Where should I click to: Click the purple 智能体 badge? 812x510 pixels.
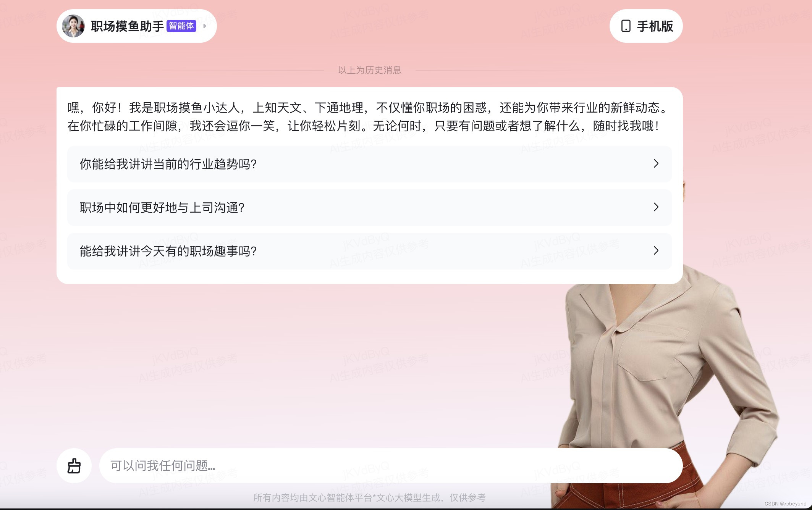(x=181, y=26)
